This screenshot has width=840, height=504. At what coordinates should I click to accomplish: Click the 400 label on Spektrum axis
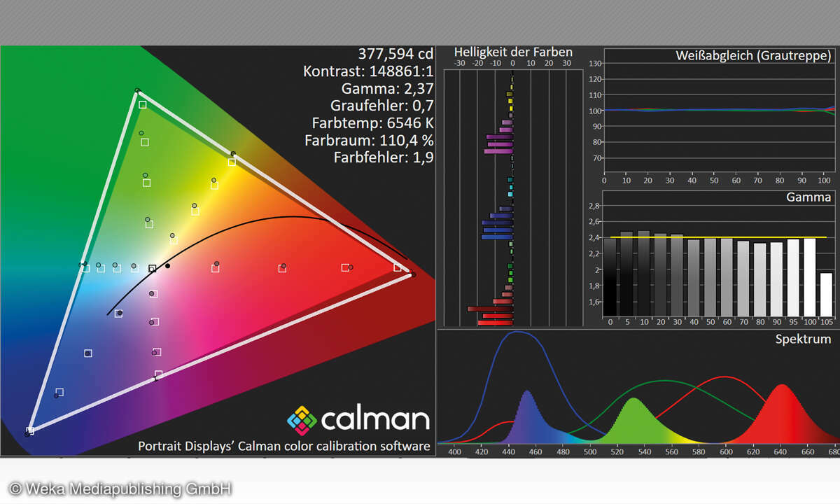pyautogui.click(x=455, y=452)
